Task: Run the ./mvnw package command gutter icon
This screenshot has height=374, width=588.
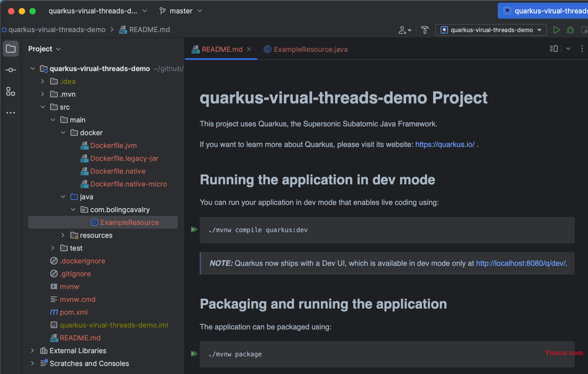Action: 194,354
